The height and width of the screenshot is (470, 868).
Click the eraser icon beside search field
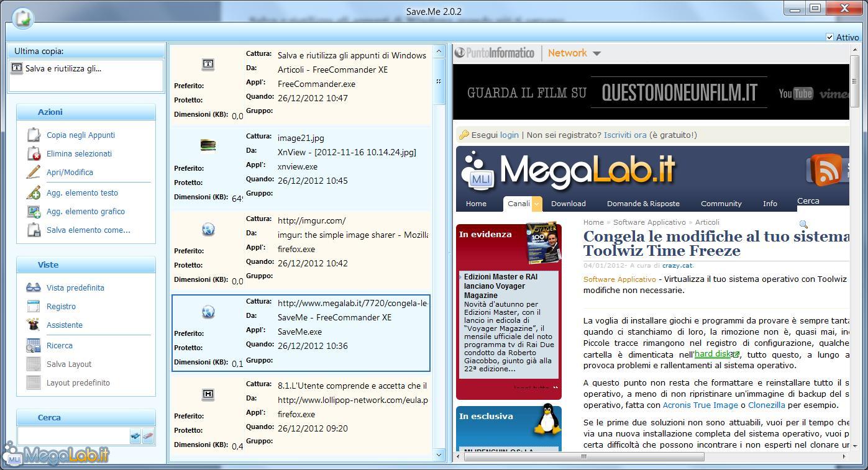[x=148, y=436]
